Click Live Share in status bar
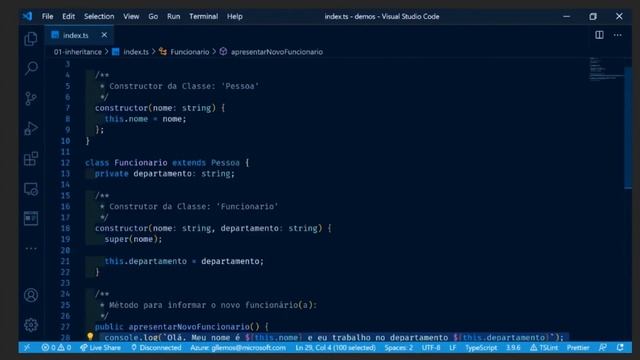The image size is (640, 360). tap(100, 348)
